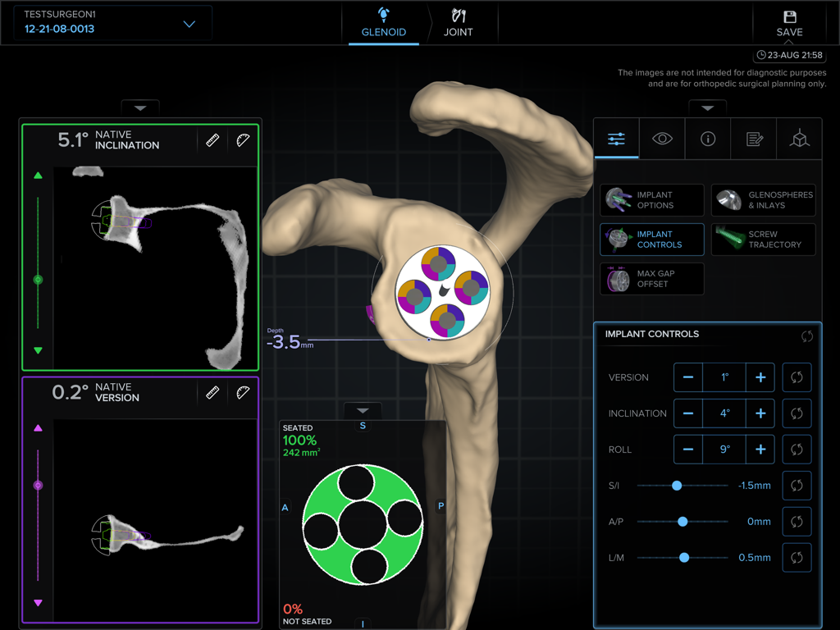Select the protractor icon on the Version panel
The height and width of the screenshot is (630, 840).
(x=243, y=392)
